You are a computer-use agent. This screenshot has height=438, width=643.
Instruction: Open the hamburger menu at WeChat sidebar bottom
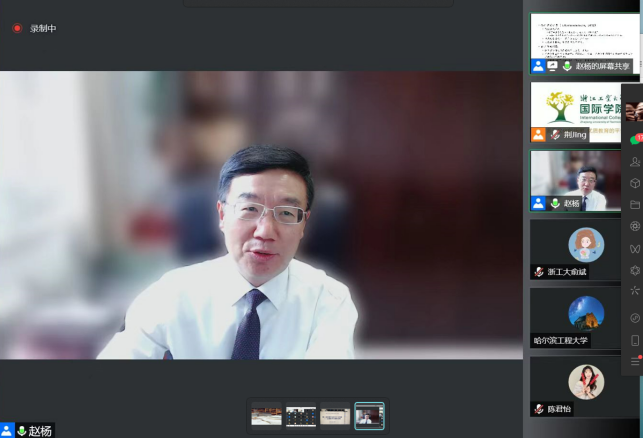pos(635,361)
